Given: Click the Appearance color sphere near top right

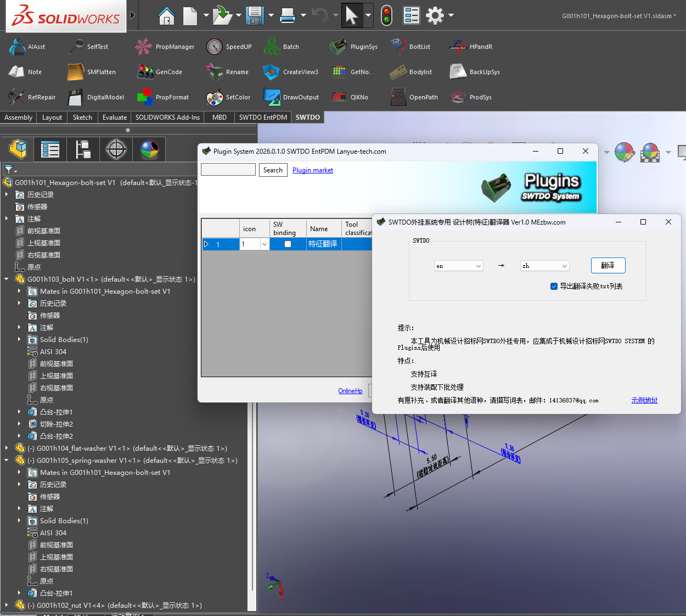Looking at the screenshot, I should coord(625,152).
